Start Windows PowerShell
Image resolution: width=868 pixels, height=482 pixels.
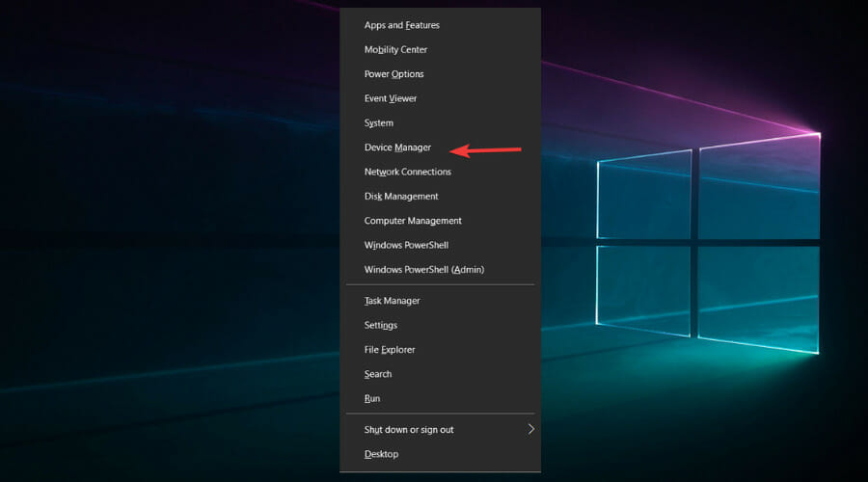tap(440, 245)
